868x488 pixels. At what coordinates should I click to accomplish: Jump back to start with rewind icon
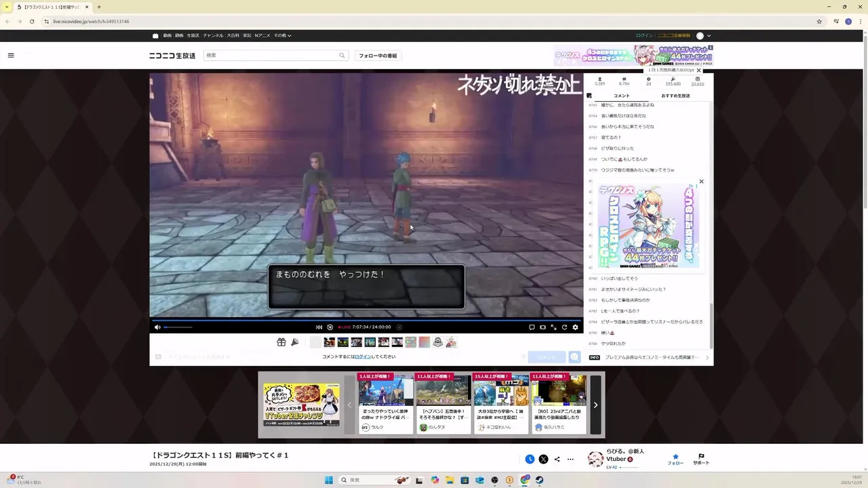click(319, 327)
